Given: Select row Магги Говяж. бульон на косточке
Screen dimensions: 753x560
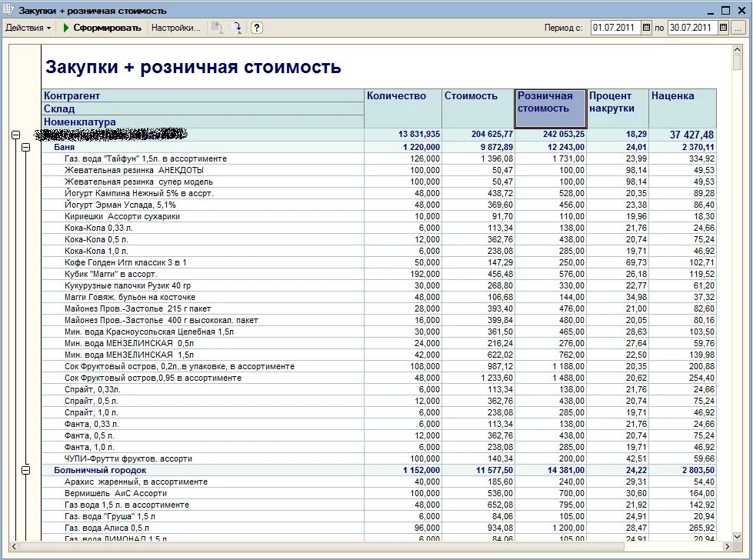Looking at the screenshot, I should pos(378,297).
